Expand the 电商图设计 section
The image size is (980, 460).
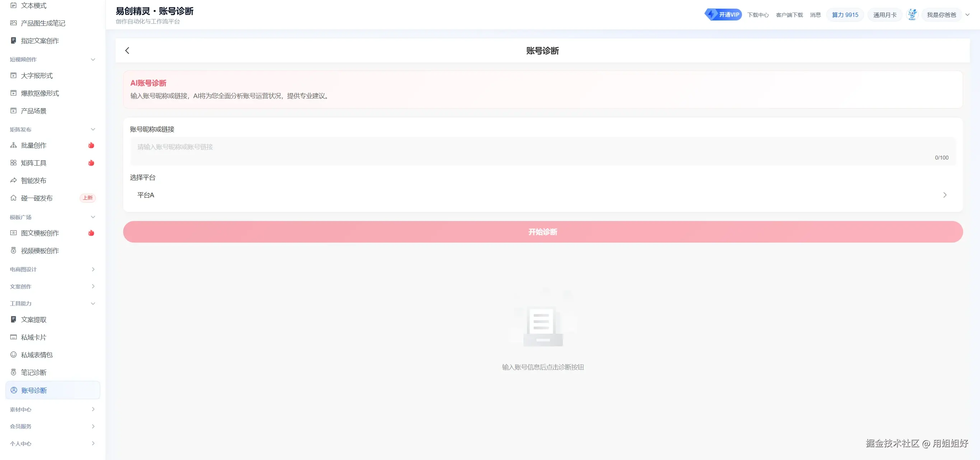pyautogui.click(x=93, y=269)
